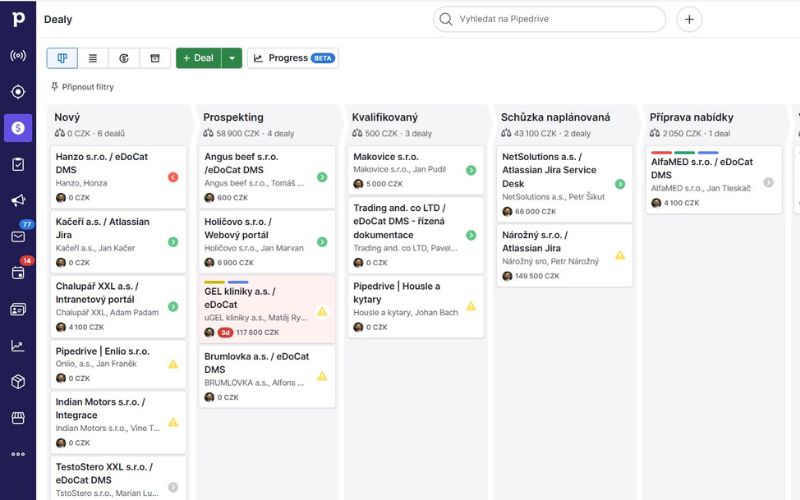Screen dimensions: 800x500
Task: Open Kačeři a.s. / Atlassian Jira deal
Action: click(x=118, y=242)
